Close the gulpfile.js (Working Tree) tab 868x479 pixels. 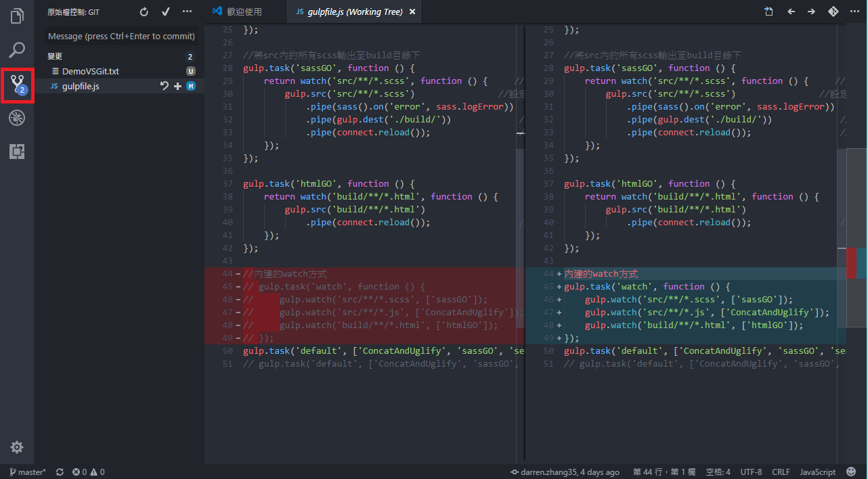412,12
